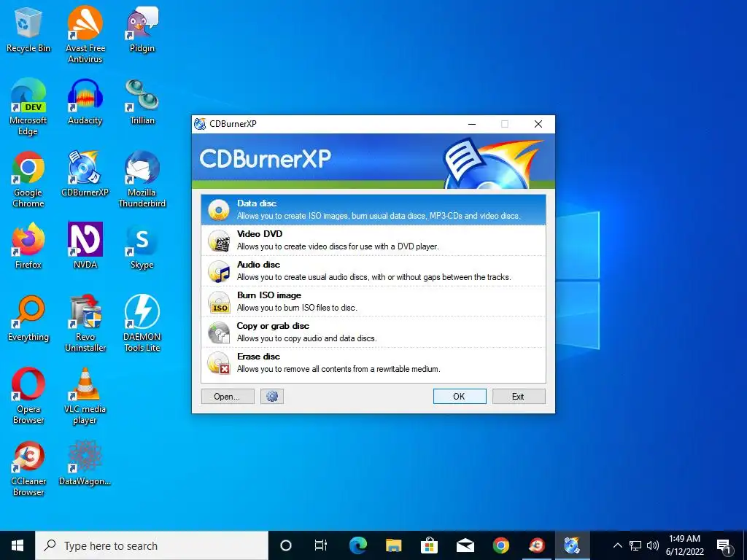Open Mail app from taskbar
Screen dimensions: 747x560
pyautogui.click(x=465, y=545)
